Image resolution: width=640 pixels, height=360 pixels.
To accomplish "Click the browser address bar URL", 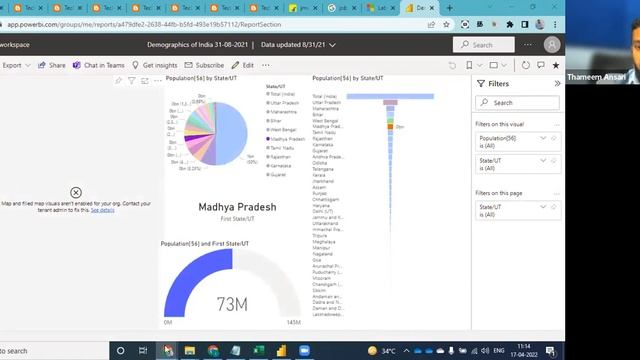I will [144, 24].
